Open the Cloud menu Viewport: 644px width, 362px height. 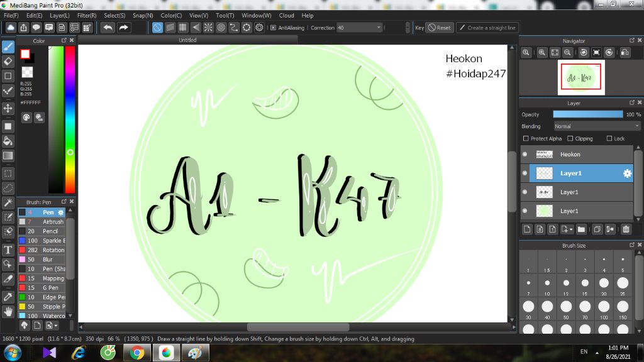point(286,15)
